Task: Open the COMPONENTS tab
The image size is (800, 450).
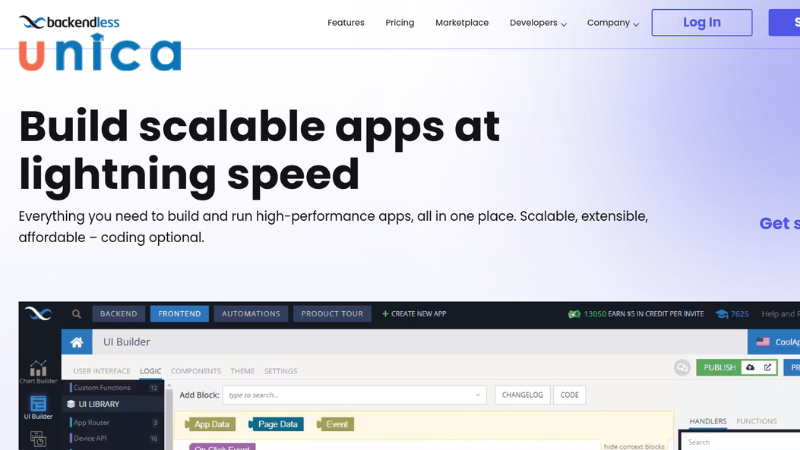Action: click(196, 371)
